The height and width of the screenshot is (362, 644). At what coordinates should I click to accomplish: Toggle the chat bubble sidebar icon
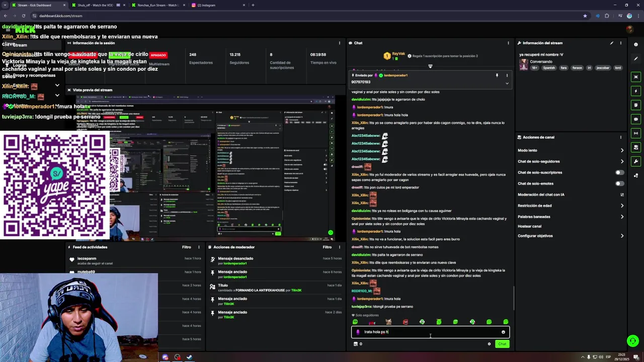pos(636,119)
